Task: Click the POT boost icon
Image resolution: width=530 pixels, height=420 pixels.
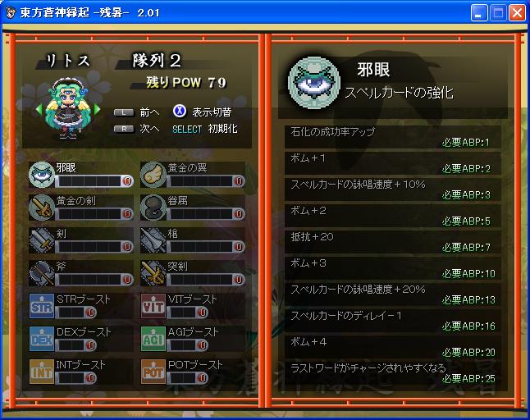Action: pyautogui.click(x=153, y=372)
